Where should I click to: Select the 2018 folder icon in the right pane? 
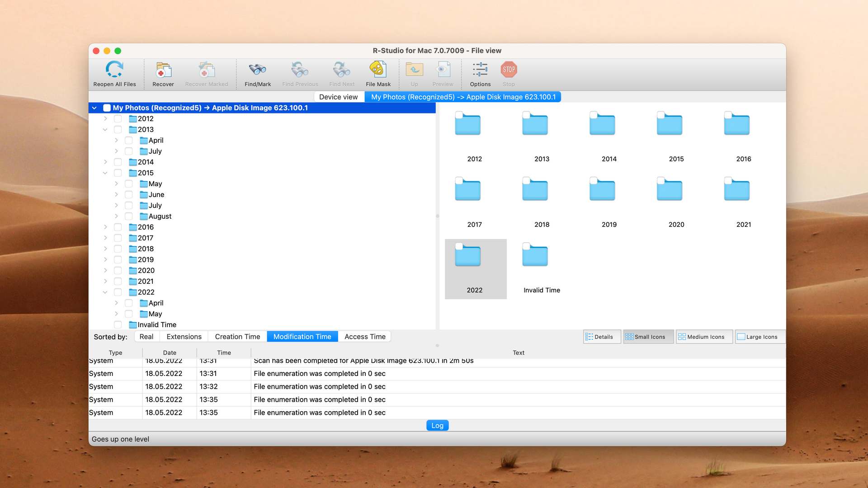tap(535, 189)
